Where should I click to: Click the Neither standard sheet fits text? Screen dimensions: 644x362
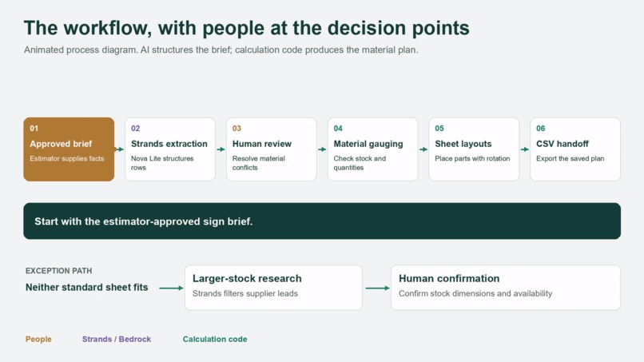pyautogui.click(x=86, y=287)
